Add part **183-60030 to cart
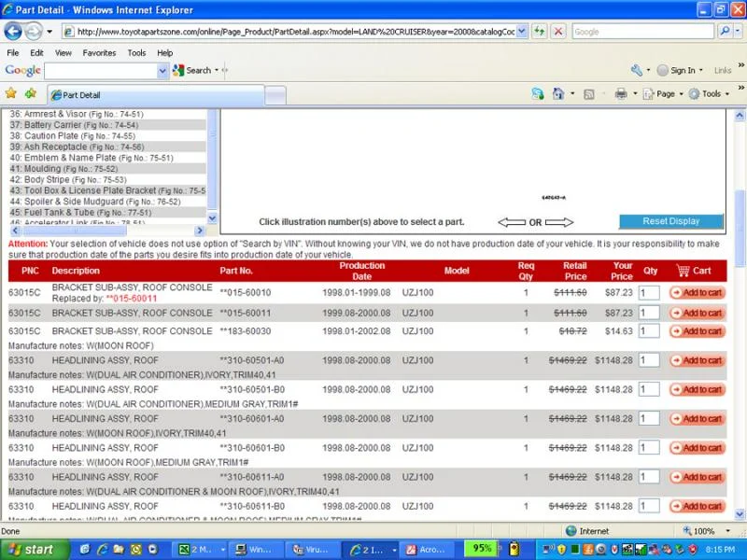 pyautogui.click(x=697, y=331)
